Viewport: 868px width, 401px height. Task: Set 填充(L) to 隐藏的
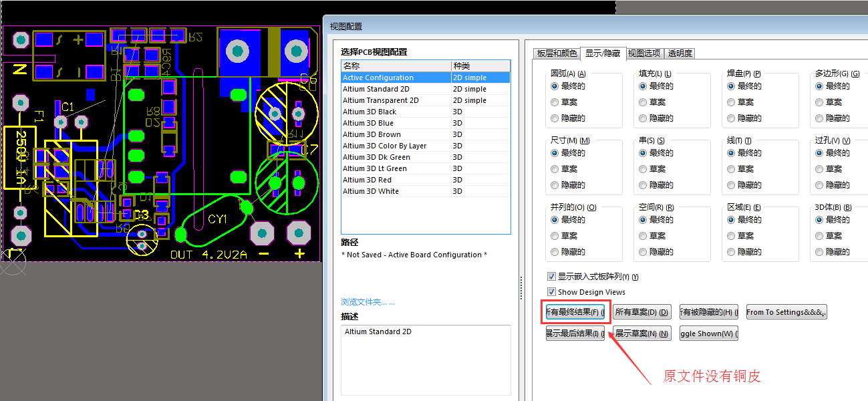click(x=643, y=118)
